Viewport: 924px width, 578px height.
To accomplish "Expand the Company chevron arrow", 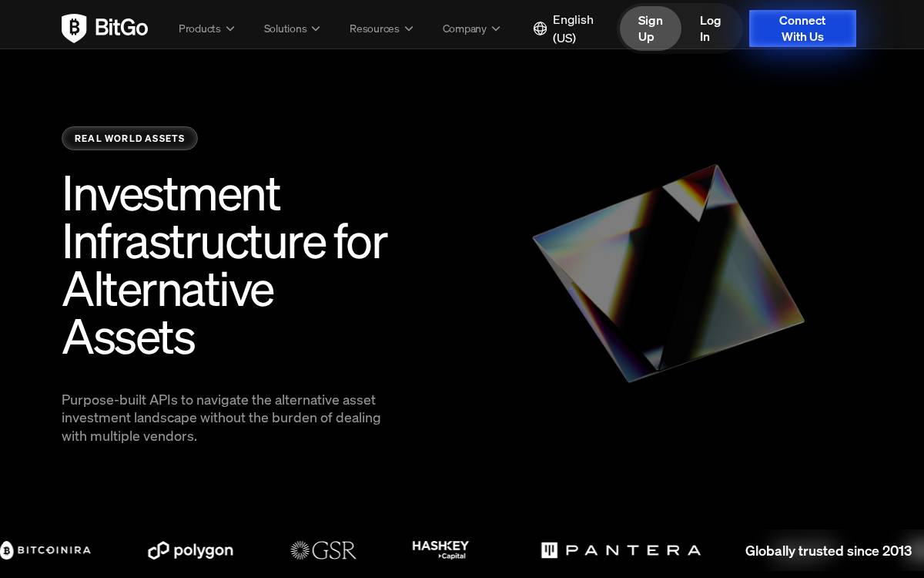I will [496, 29].
